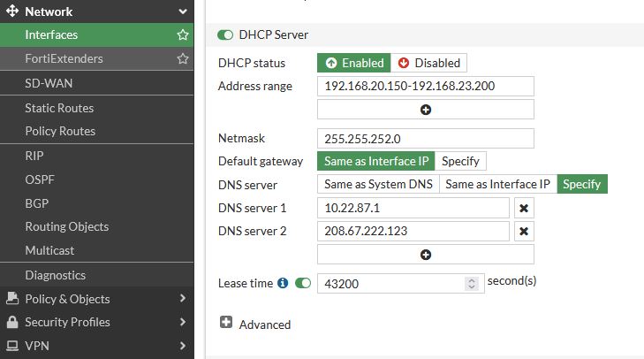The image size is (644, 359).
Task: Add another DNS server with plus icon
Action: pyautogui.click(x=426, y=255)
